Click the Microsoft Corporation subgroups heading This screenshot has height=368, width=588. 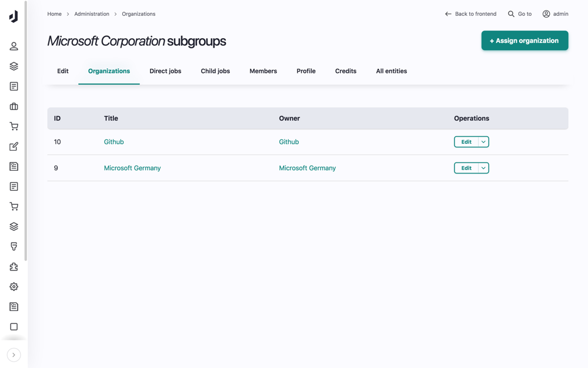pyautogui.click(x=136, y=41)
